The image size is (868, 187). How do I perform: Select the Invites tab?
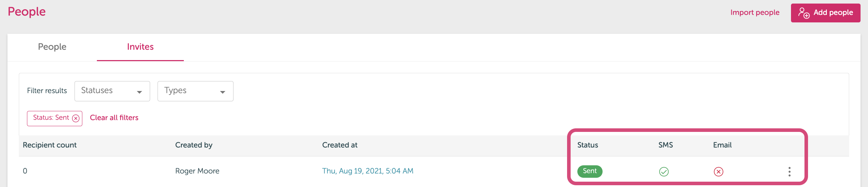[140, 47]
